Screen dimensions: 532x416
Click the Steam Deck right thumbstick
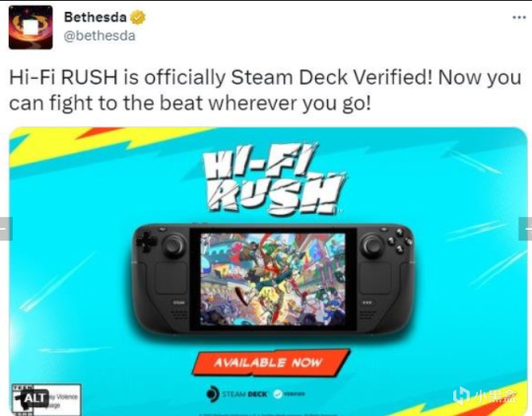372,245
